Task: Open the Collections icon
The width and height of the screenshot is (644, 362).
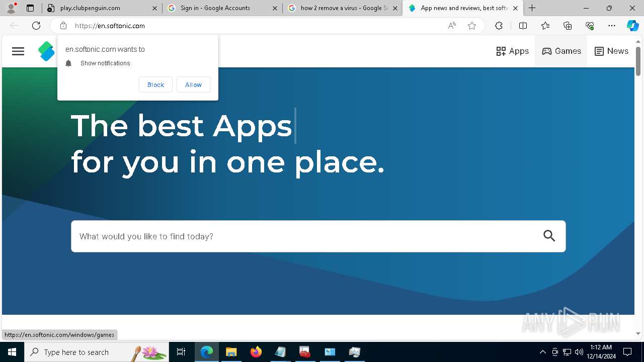Action: (x=568, y=26)
